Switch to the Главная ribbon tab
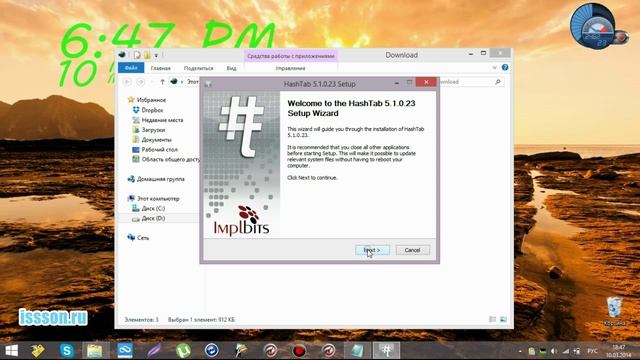The image size is (640, 360). (x=160, y=68)
